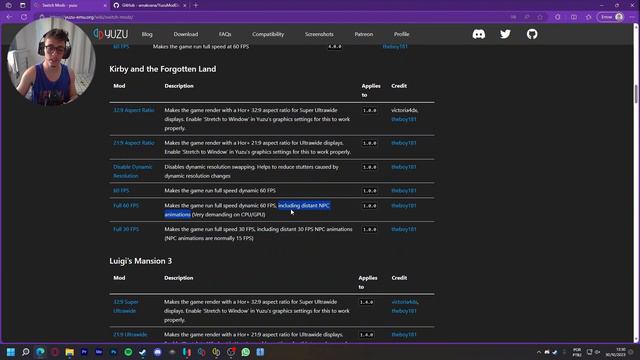Click the page vertical scrollbar thumb
This screenshot has width=640, height=360.
636,94
